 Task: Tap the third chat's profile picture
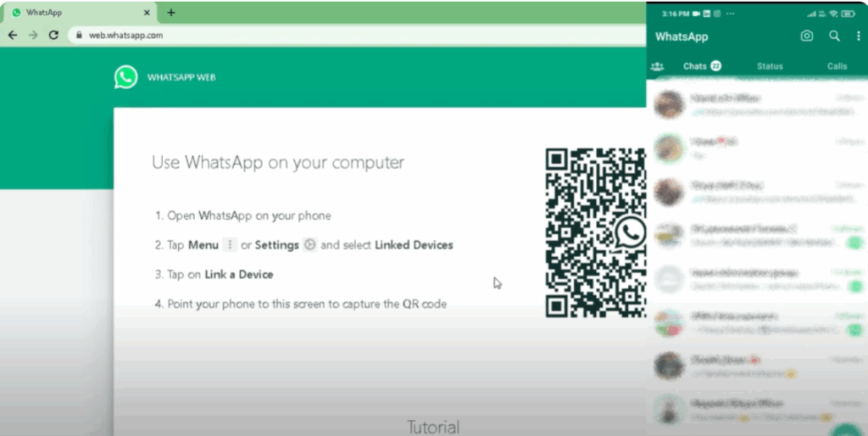(670, 192)
